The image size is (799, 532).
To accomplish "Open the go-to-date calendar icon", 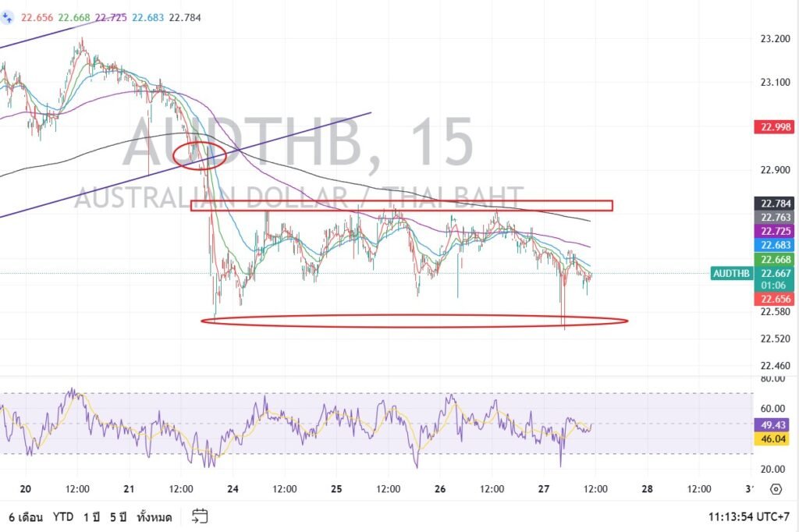I will click(200, 516).
